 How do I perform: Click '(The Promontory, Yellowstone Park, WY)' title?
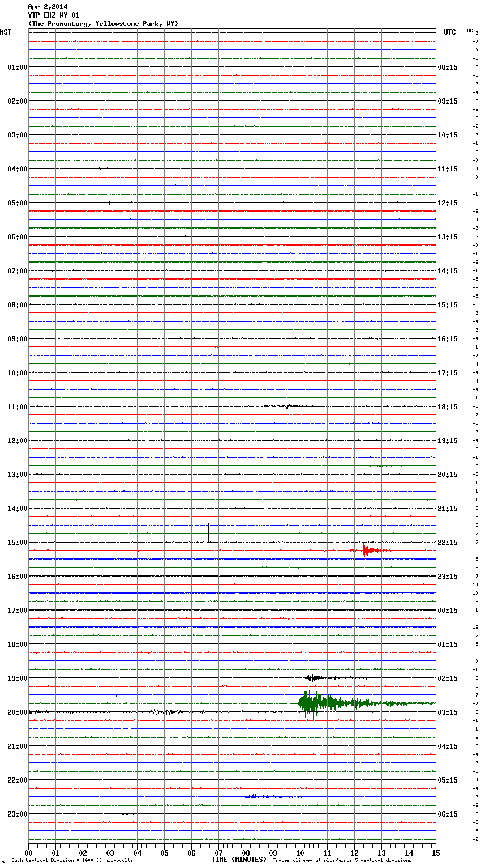point(103,24)
